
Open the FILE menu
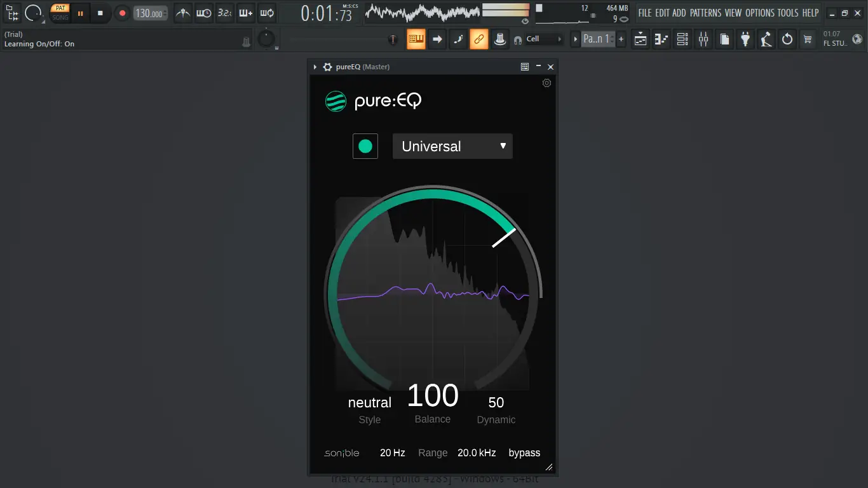pyautogui.click(x=645, y=13)
